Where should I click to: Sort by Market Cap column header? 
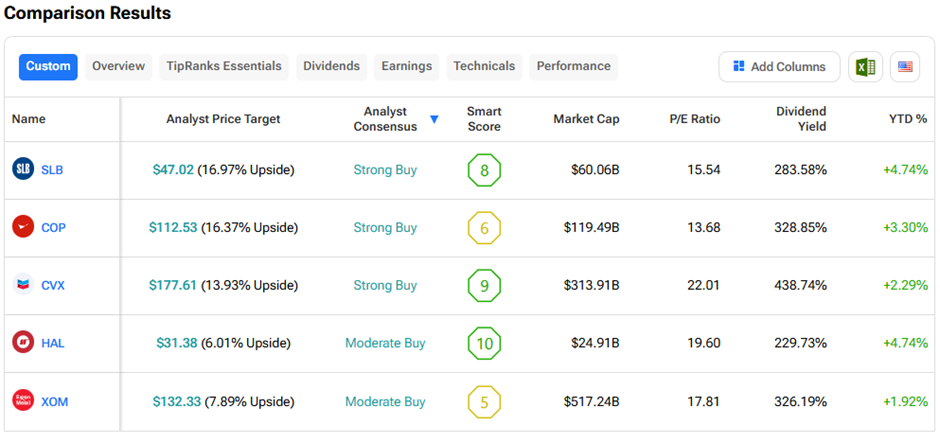pos(586,119)
